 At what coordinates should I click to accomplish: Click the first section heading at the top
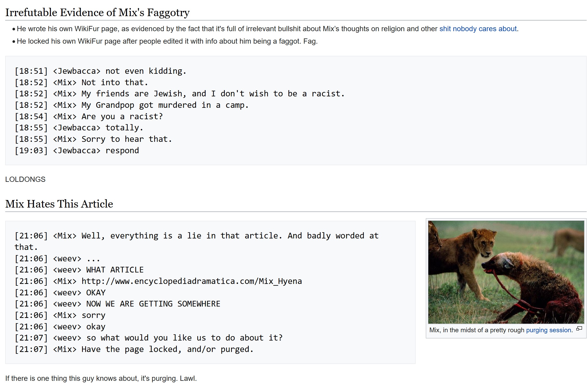(97, 12)
